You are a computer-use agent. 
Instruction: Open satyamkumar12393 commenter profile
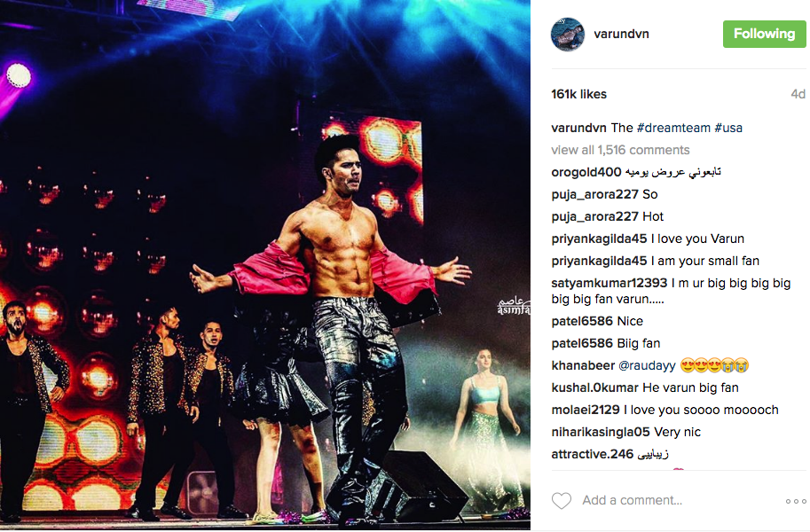(x=609, y=283)
